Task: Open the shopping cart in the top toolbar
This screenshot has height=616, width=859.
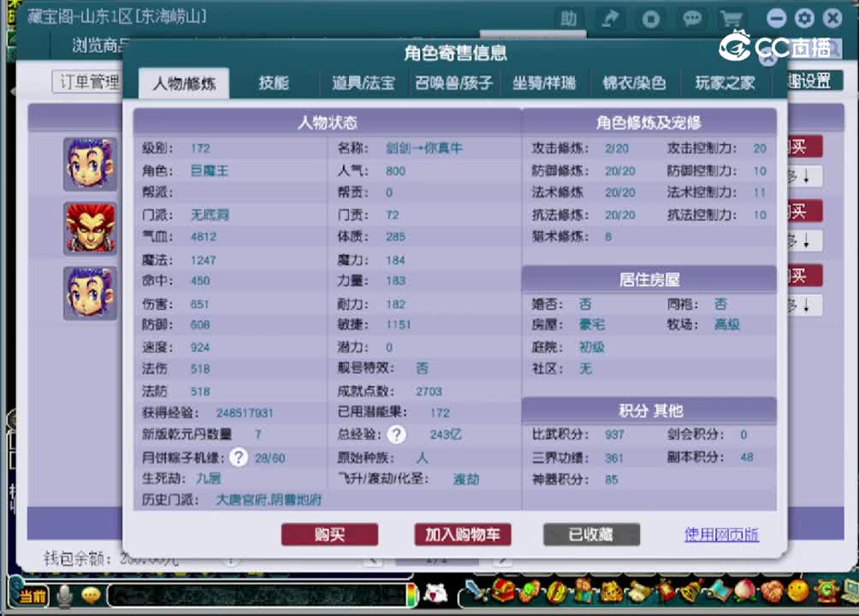Action: point(732,19)
